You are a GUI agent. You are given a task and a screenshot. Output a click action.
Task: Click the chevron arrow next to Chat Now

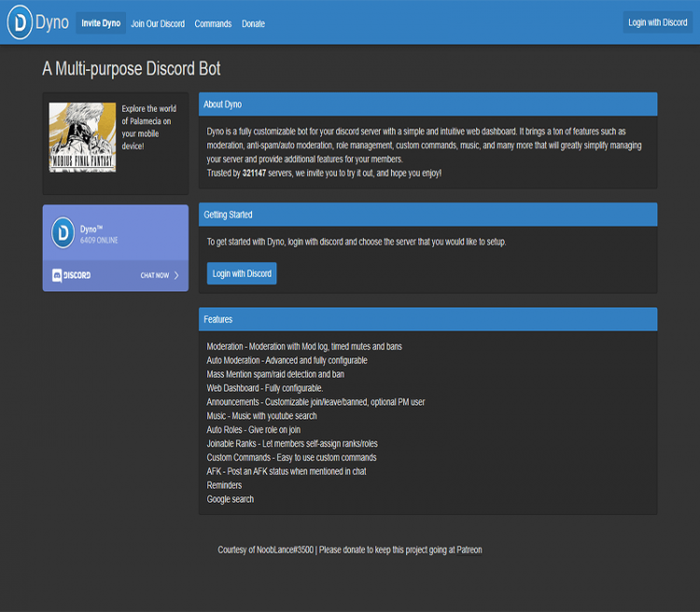point(176,275)
